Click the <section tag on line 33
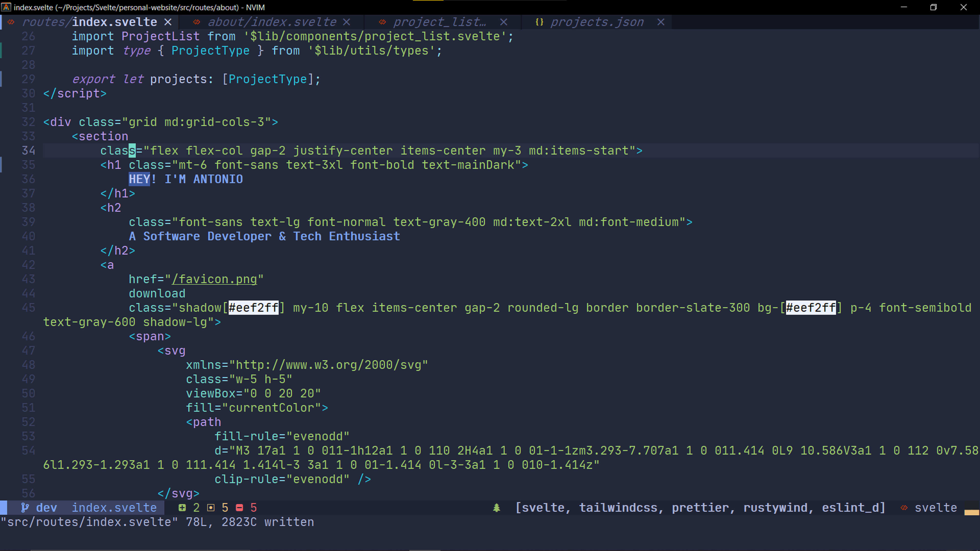The image size is (980, 551). pos(100,136)
